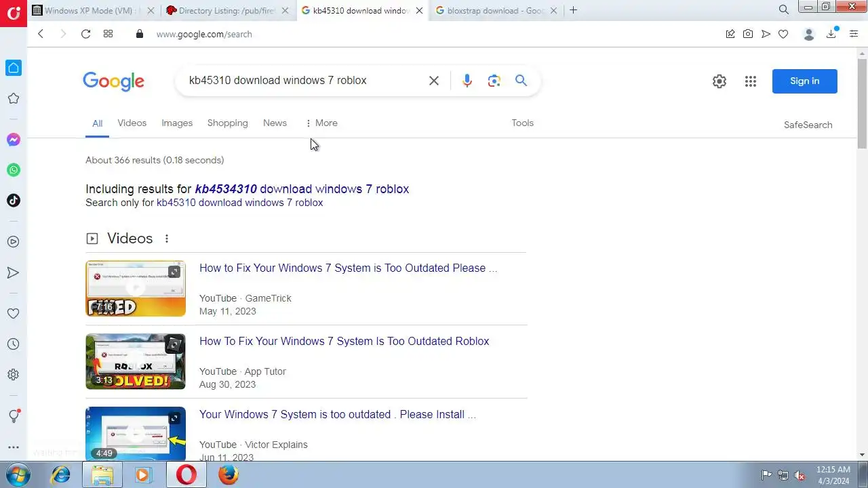The height and width of the screenshot is (488, 868).
Task: Open sidebar Settings gear icon
Action: [x=13, y=375]
